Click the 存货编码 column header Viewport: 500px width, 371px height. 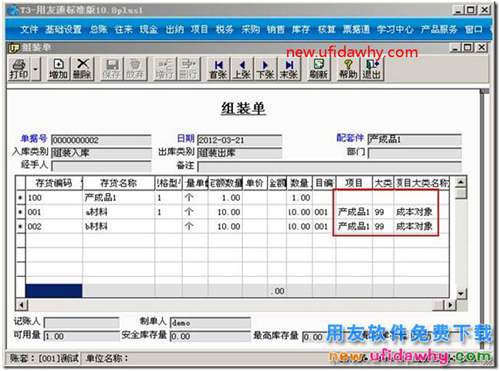tap(54, 183)
